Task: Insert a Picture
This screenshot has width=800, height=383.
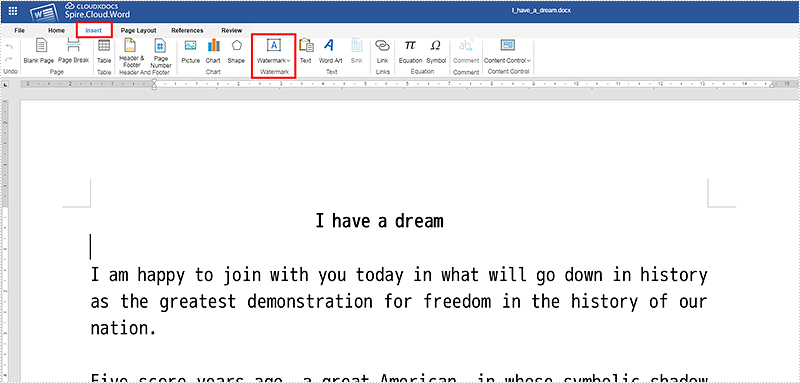Action: click(191, 52)
